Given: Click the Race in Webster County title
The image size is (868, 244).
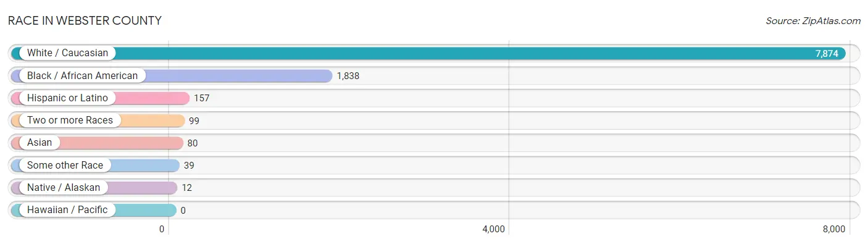Looking at the screenshot, I should (x=85, y=20).
